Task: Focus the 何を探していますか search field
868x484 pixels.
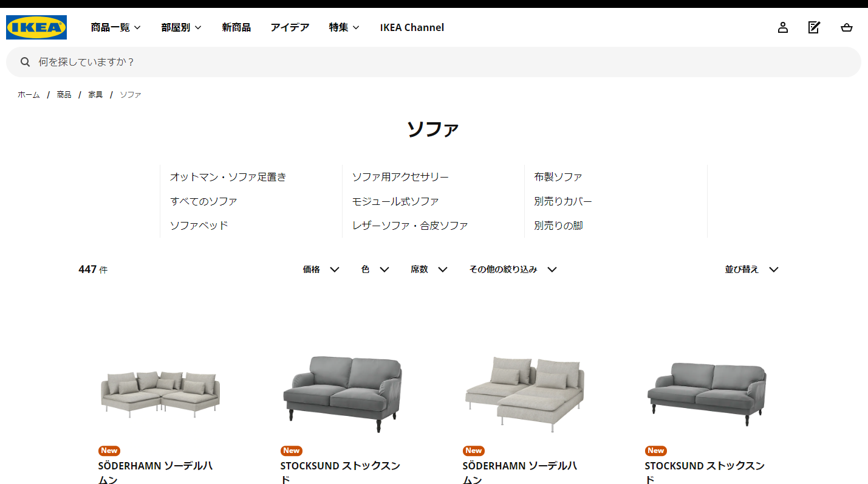Action: [x=434, y=62]
